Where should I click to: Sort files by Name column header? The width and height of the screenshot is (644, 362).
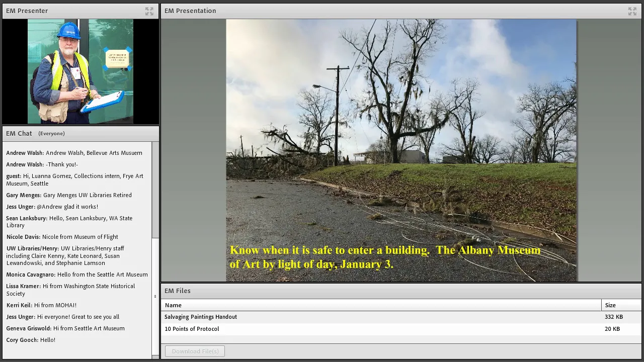[x=381, y=305]
